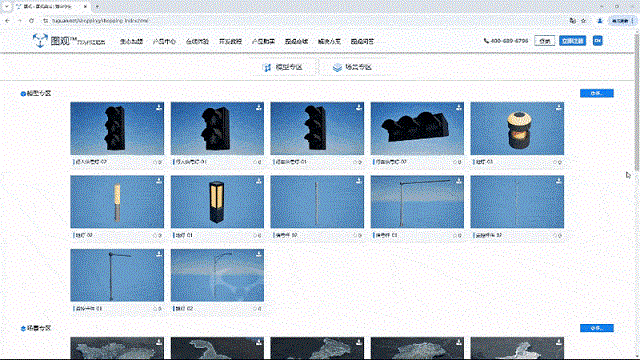Viewport: 640px width, 360px height.
Task: Click the blue more button in model section
Action: click(x=597, y=93)
